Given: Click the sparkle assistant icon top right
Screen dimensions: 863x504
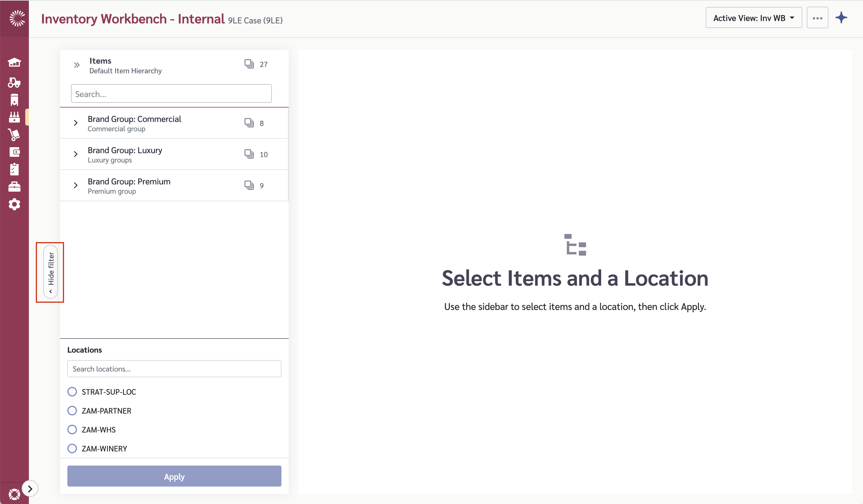Looking at the screenshot, I should [x=841, y=18].
